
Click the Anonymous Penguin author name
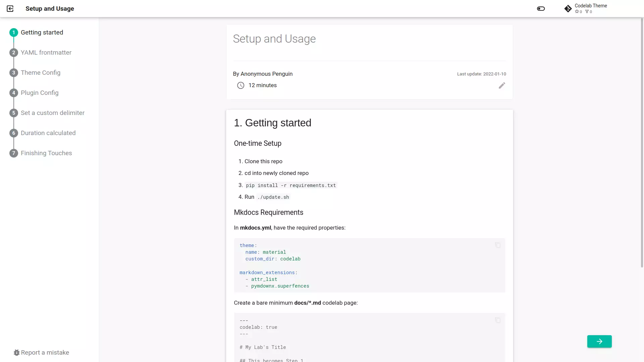(266, 74)
